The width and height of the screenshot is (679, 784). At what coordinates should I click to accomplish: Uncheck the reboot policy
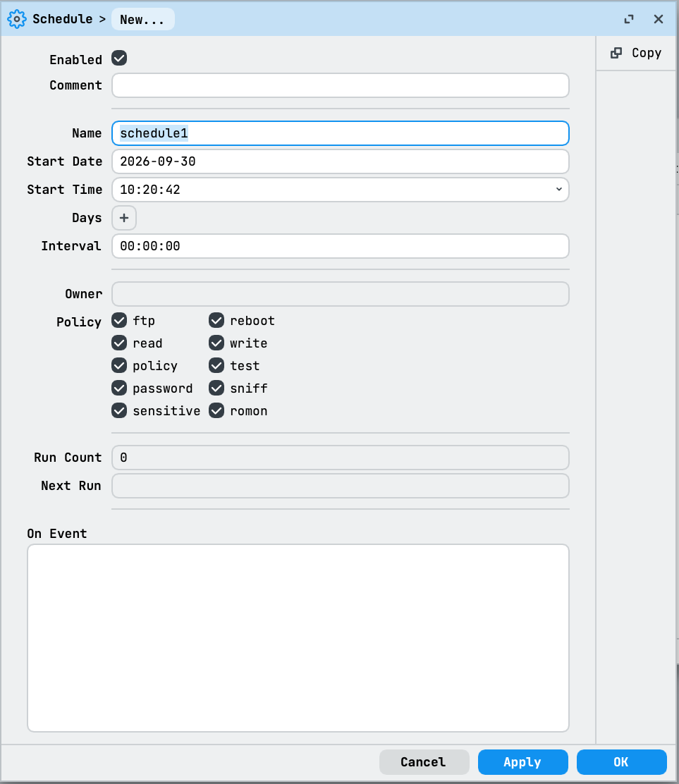[x=216, y=320]
